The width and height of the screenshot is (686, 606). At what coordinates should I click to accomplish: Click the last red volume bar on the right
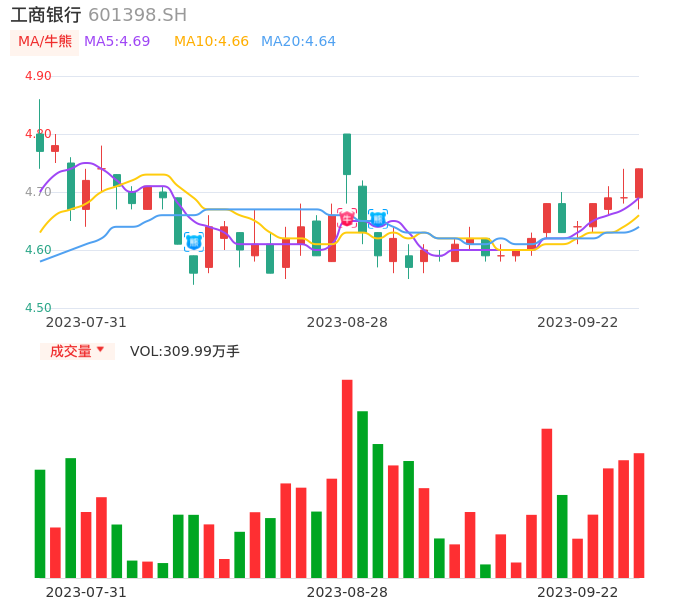click(639, 515)
